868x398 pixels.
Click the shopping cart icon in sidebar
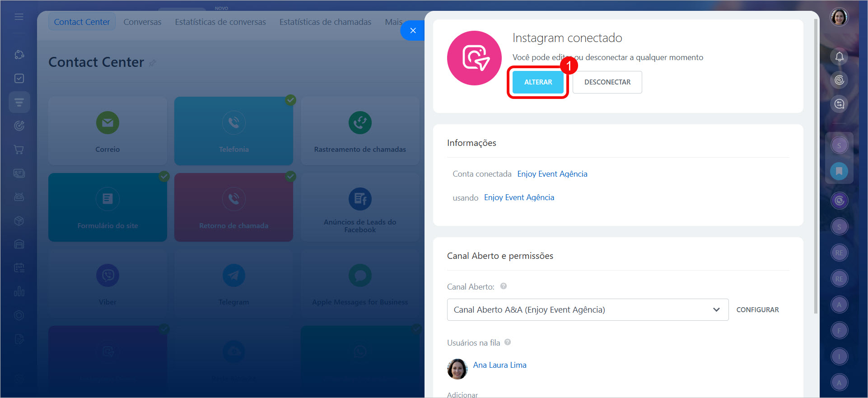19,150
